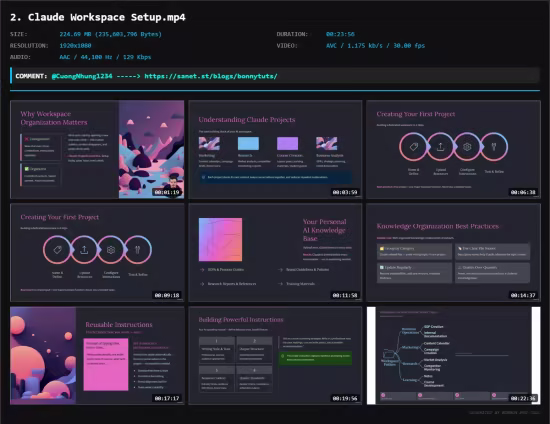Click the tools icon in the 00:09:18 slide
Viewport: 550px width, 424px height.
click(138, 250)
